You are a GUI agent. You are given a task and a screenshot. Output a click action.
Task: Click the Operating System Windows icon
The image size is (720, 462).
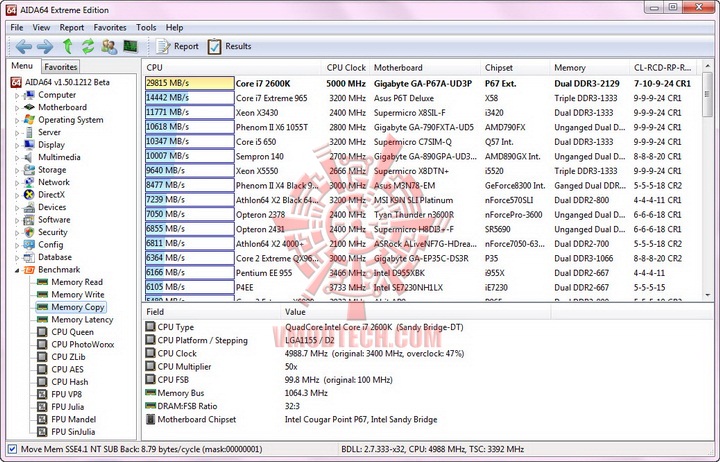[x=29, y=120]
